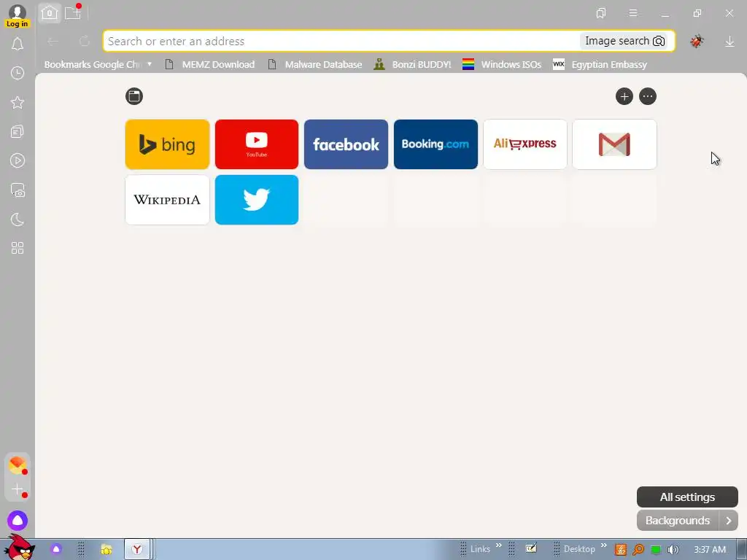Click Angry Birds start button on taskbar
The height and width of the screenshot is (560, 747).
tap(19, 547)
